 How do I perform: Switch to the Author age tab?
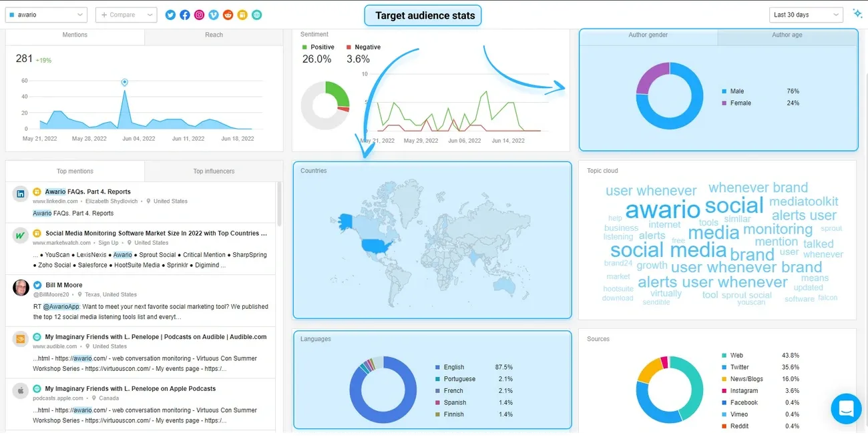click(x=787, y=35)
